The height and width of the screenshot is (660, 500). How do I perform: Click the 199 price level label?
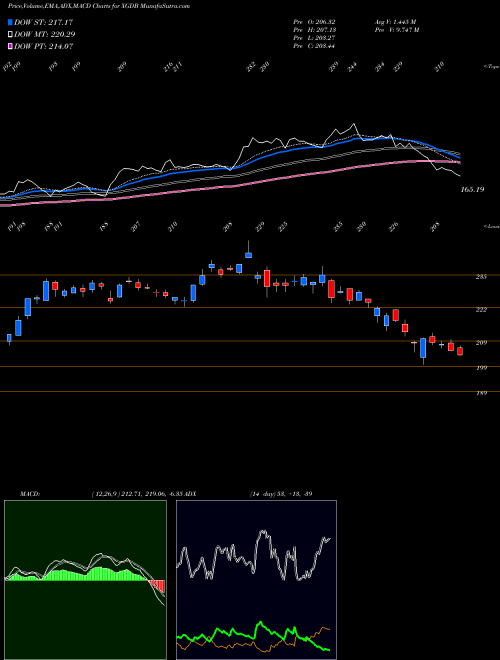pos(481,368)
